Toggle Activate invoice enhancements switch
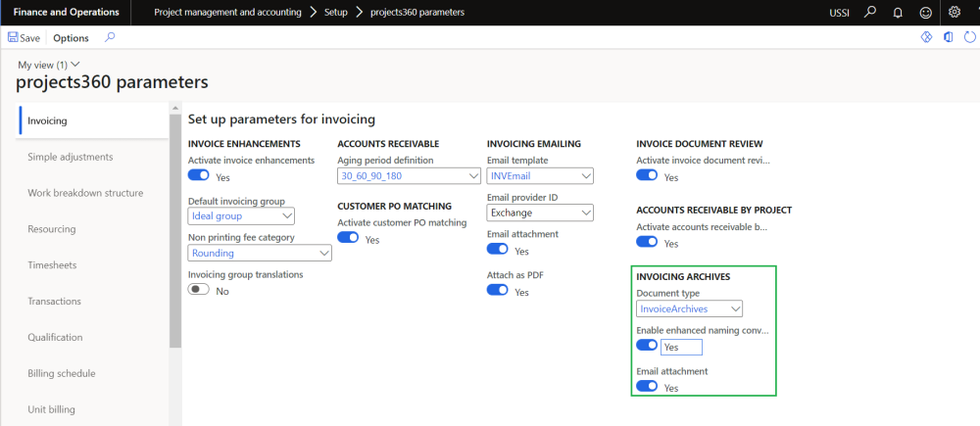The width and height of the screenshot is (980, 426). click(199, 176)
